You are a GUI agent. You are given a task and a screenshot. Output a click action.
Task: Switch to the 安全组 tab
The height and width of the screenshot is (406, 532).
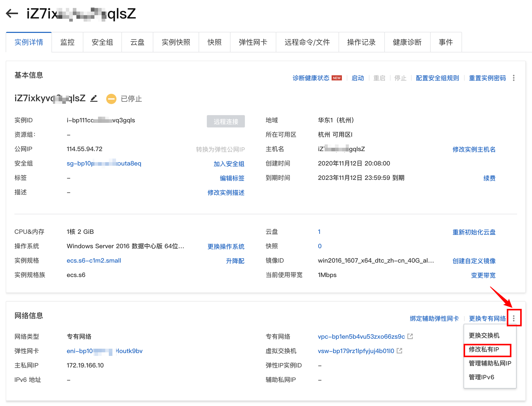coord(102,42)
